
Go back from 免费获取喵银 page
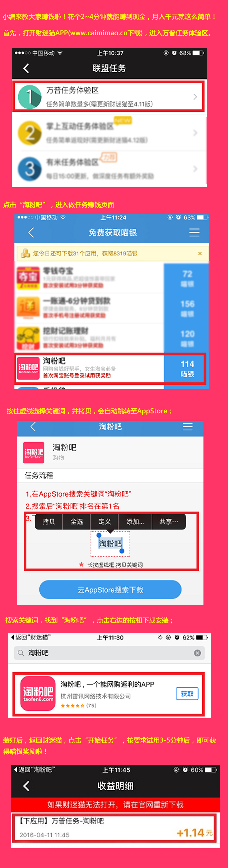pyautogui.click(x=31, y=232)
